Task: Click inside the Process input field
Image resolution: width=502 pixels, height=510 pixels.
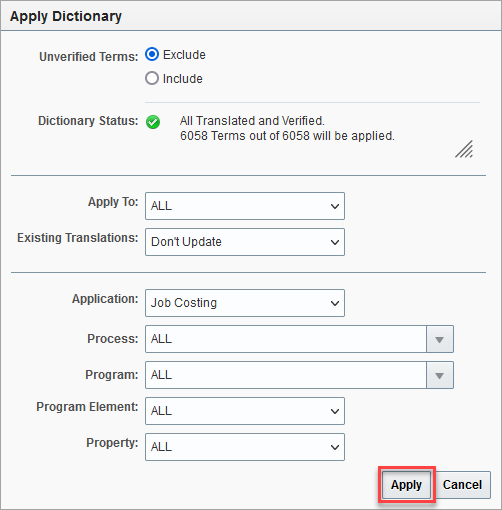Action: click(x=286, y=339)
